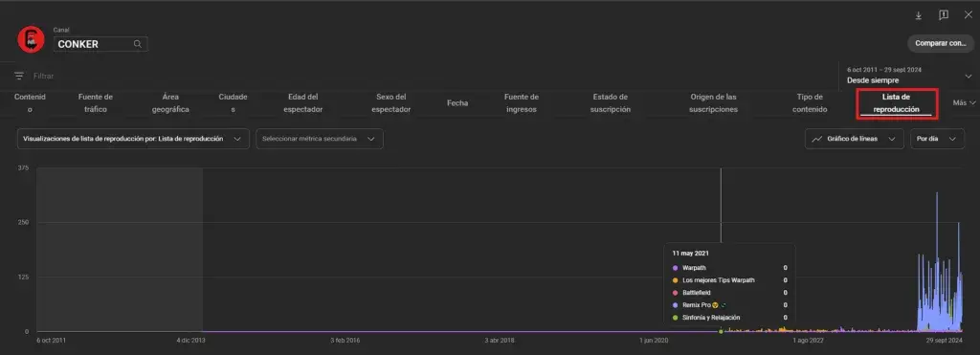Click the 250 y-axis label
The image size is (980, 355).
pyautogui.click(x=23, y=223)
